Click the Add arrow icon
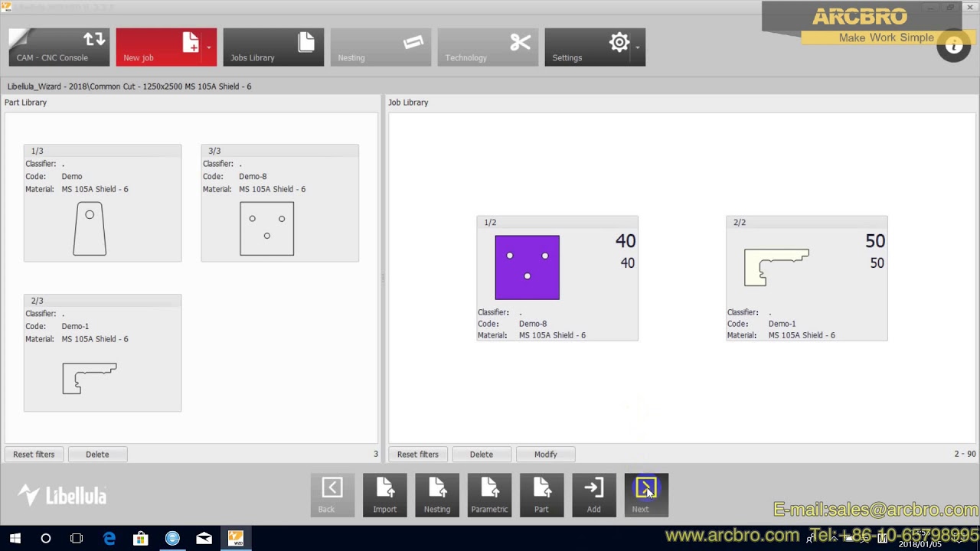980x551 pixels. [x=594, y=494]
